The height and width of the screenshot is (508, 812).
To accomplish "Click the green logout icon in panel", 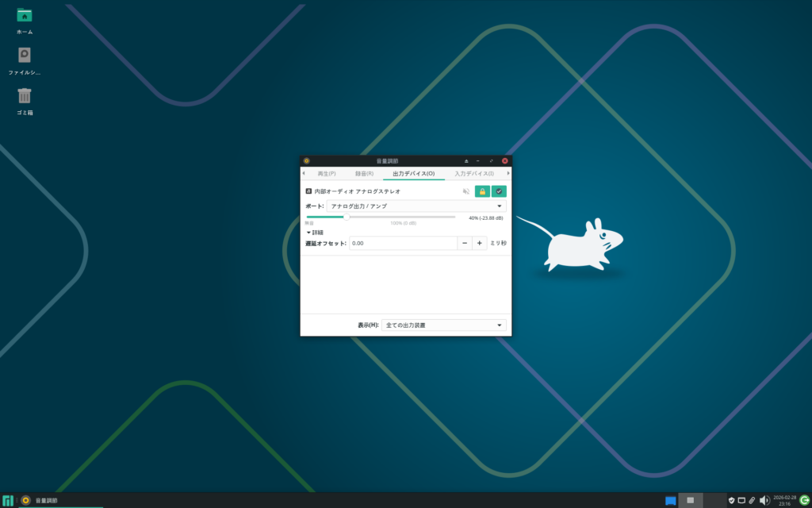I will coord(804,500).
